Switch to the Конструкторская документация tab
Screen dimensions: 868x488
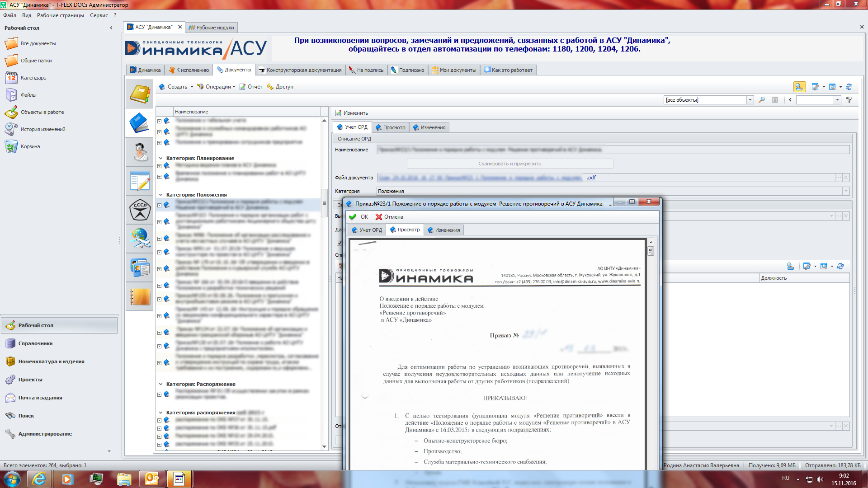[300, 70]
